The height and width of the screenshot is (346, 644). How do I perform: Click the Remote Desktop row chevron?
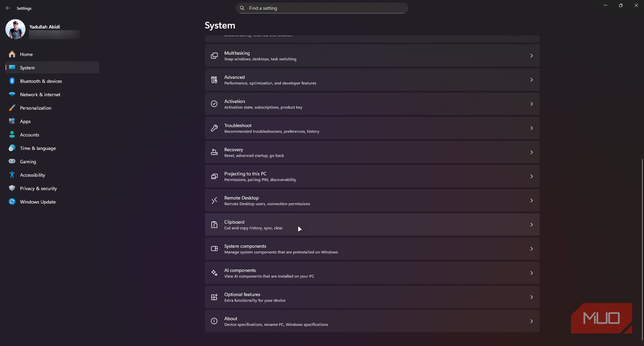(532, 200)
